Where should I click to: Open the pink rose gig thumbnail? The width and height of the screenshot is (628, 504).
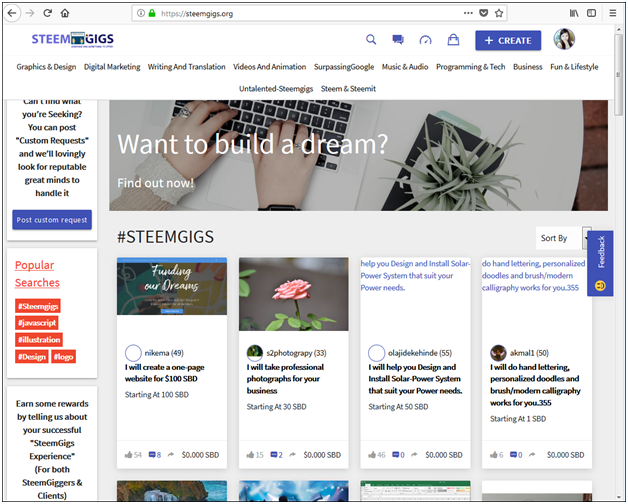pyautogui.click(x=294, y=294)
